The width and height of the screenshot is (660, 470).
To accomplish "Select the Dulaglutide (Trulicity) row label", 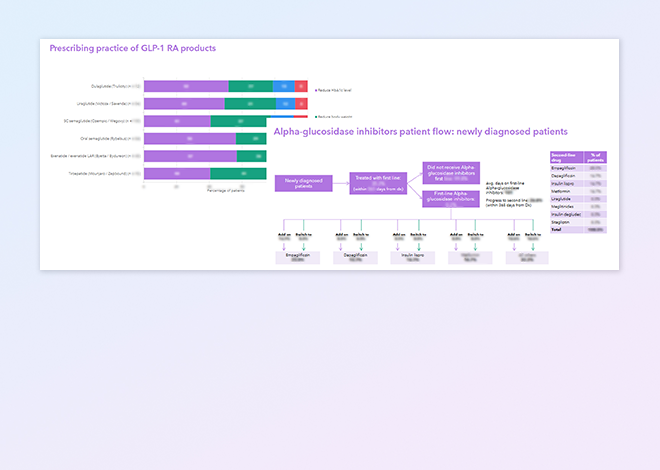I will [116, 86].
